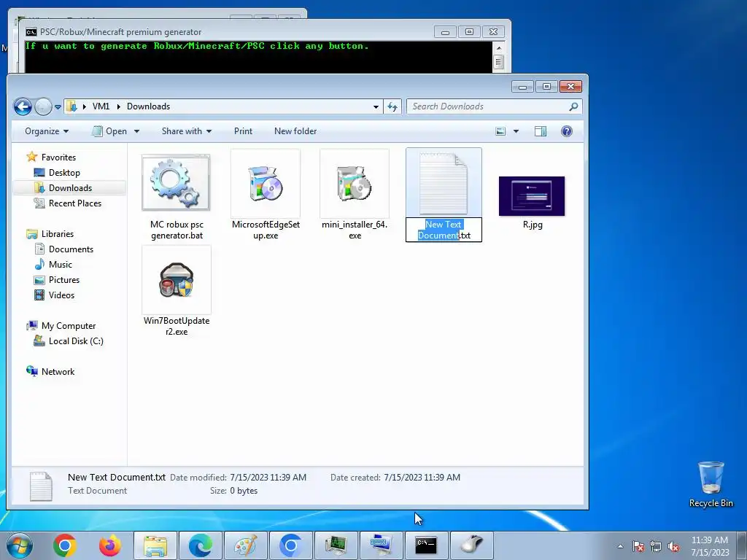Open the blue Chromium taskbar icon
The width and height of the screenshot is (747, 560).
point(290,545)
